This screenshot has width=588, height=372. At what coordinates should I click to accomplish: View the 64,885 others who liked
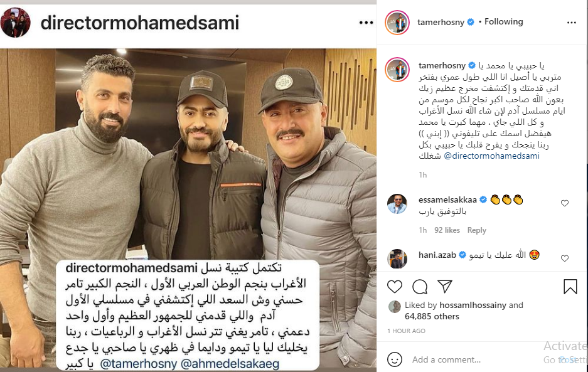point(432,317)
